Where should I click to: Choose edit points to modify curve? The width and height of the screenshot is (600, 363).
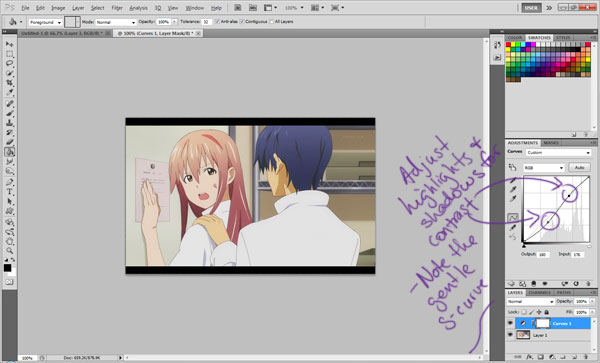point(513,217)
